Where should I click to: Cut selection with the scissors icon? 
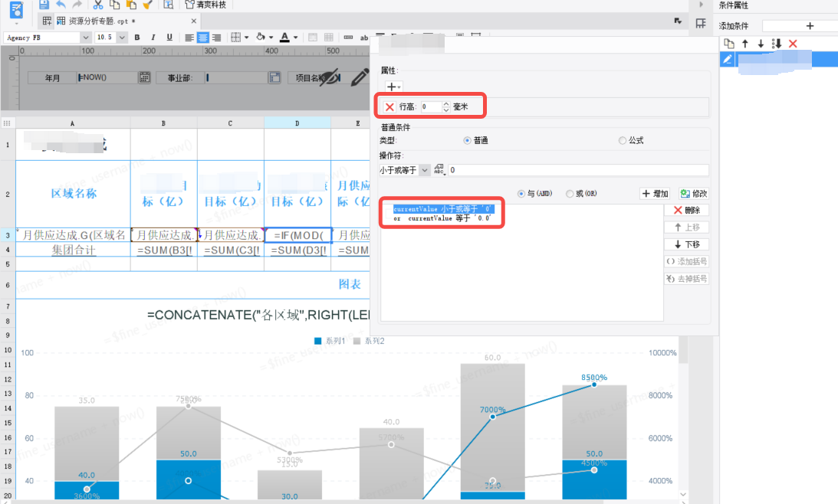(x=98, y=5)
